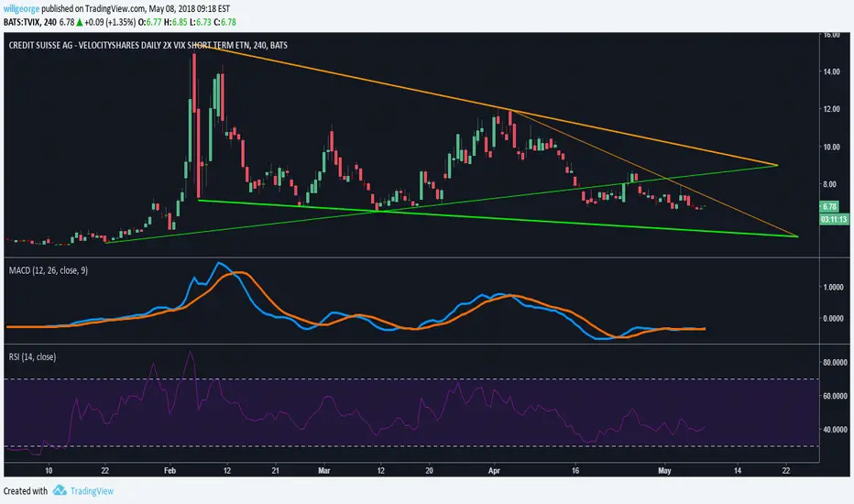Click the 12.00 price axis value
Viewport: 854px width, 504px height.
[830, 109]
